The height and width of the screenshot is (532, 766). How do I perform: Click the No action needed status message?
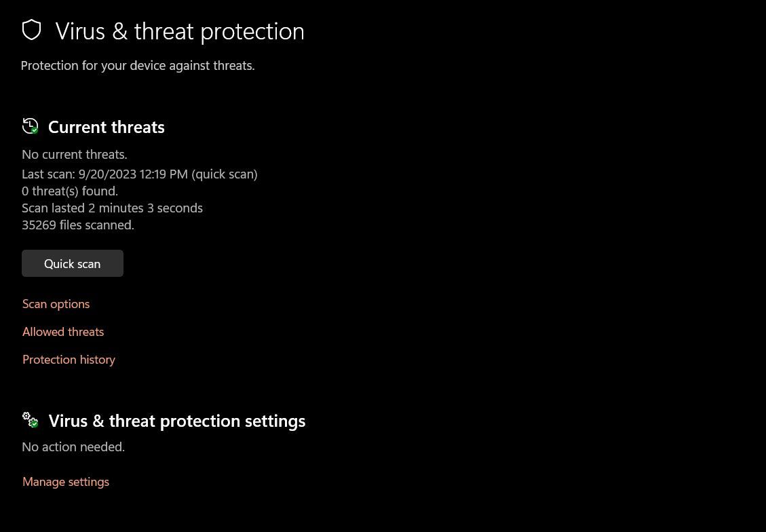73,446
